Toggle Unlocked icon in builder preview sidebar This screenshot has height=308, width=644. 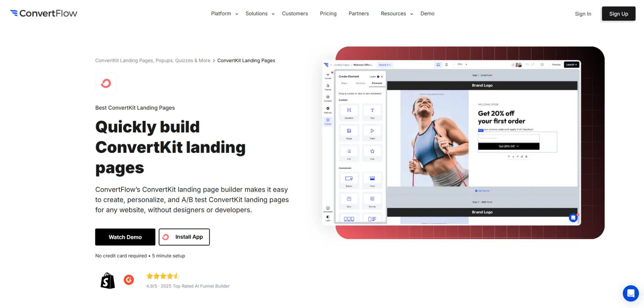point(328,209)
